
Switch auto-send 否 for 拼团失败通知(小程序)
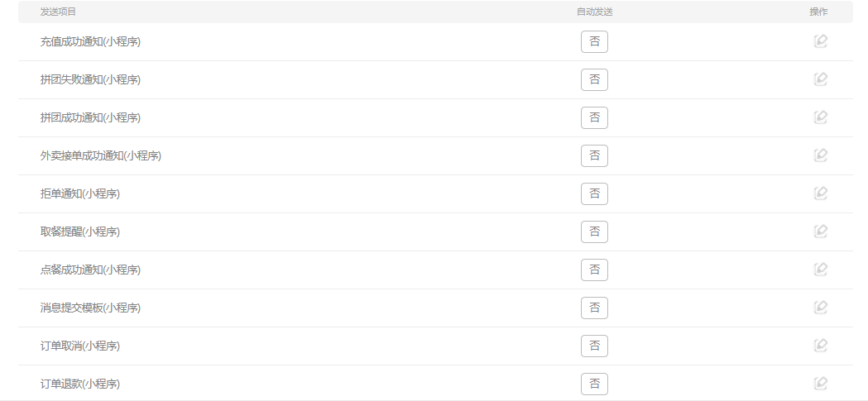[x=594, y=79]
